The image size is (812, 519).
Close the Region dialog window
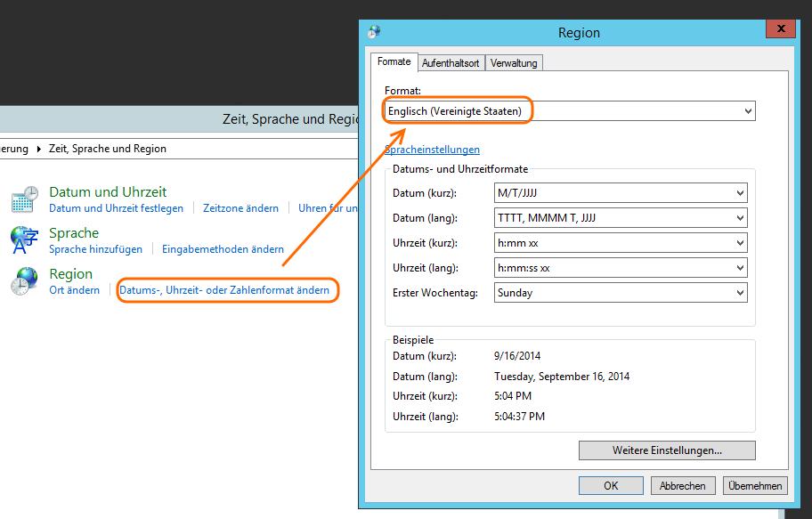point(781,29)
